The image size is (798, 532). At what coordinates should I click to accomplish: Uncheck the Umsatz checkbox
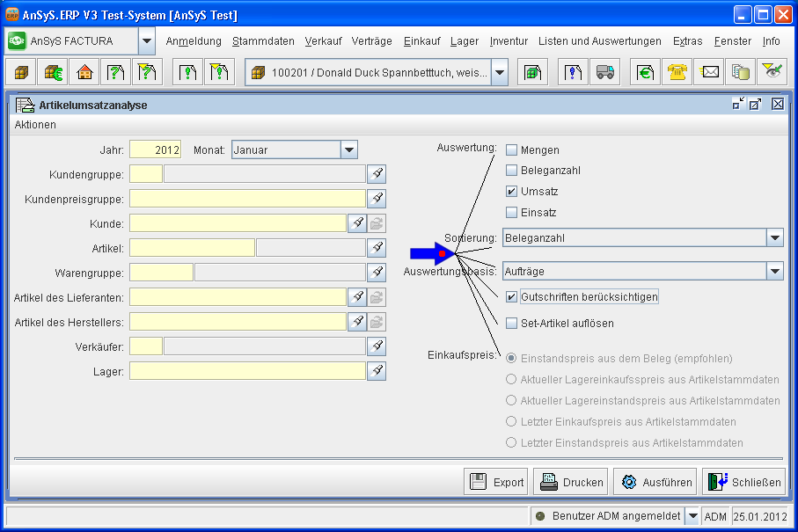tap(511, 192)
